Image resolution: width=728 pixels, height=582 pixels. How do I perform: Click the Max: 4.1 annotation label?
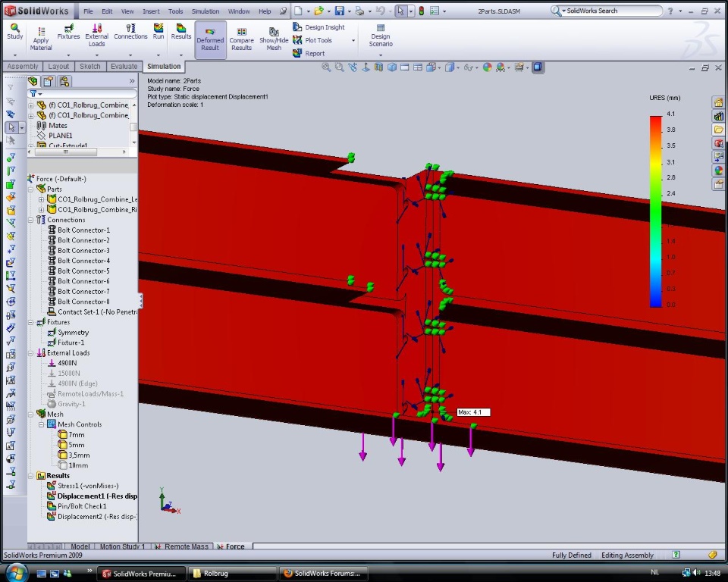tap(473, 412)
